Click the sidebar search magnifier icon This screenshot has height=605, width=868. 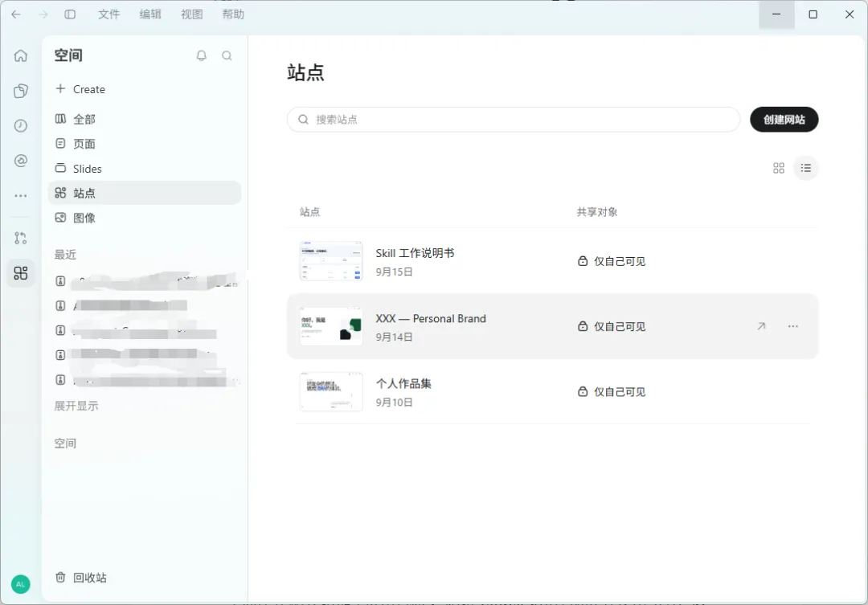227,55
